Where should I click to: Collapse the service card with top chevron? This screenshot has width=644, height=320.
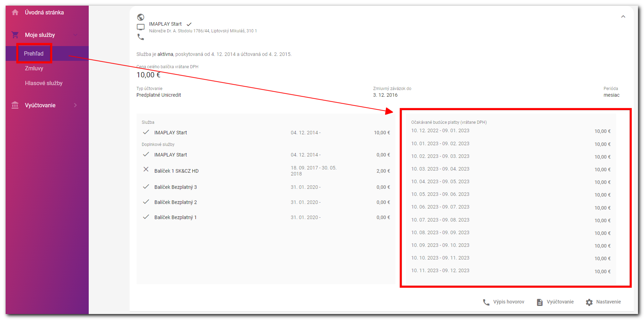point(623,17)
